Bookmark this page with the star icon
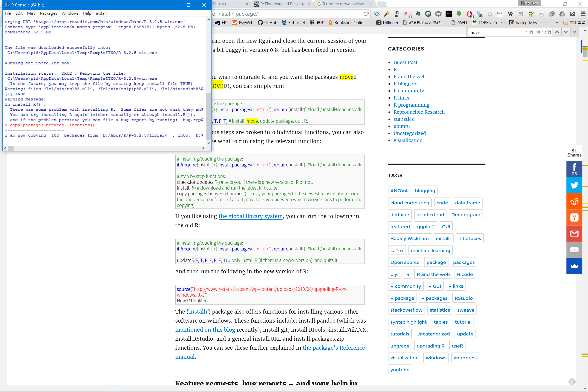 click(366, 14)
